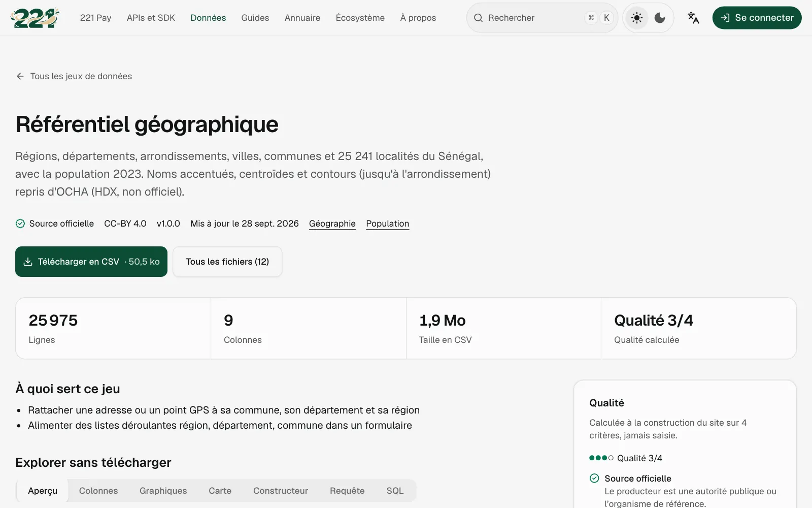Viewport: 812px width, 508px height.
Task: Open the SQL tab
Action: pos(395,491)
